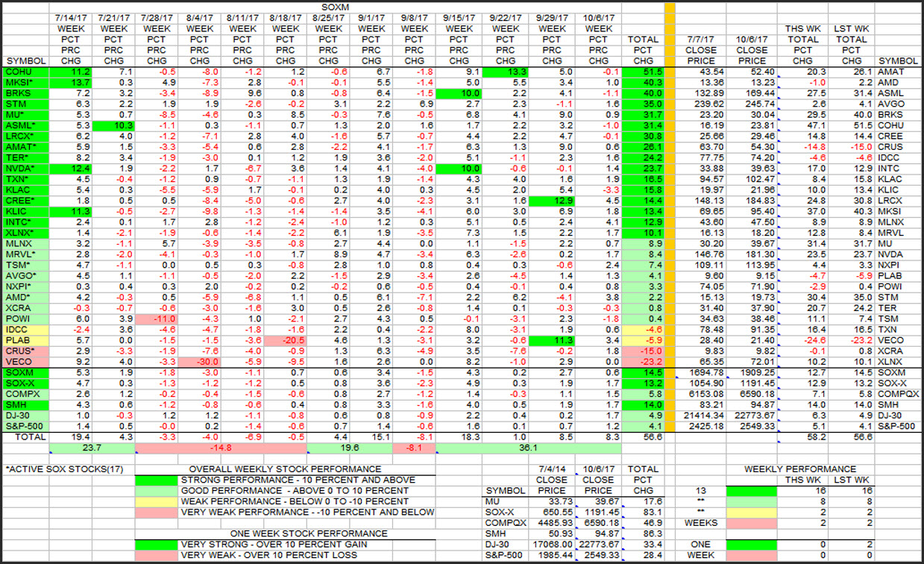Click the "ASML*" symbol cell
The width and height of the screenshot is (924, 564).
26,125
